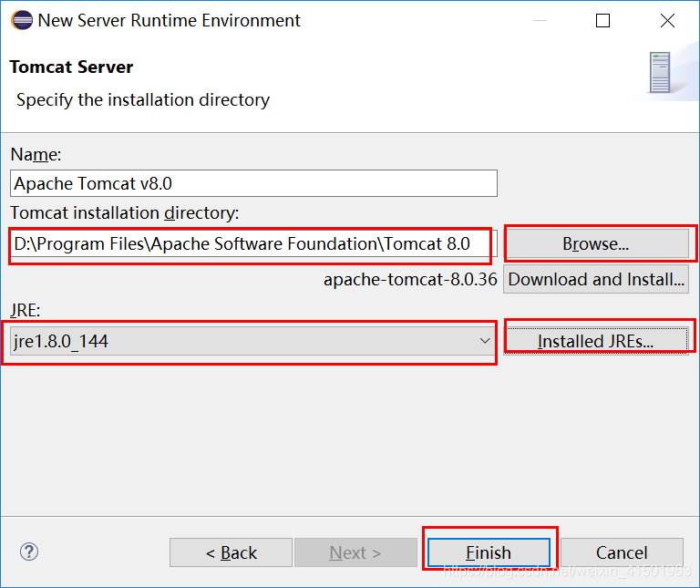Click the 'Name:' label
This screenshot has width=700, height=588.
36,154
